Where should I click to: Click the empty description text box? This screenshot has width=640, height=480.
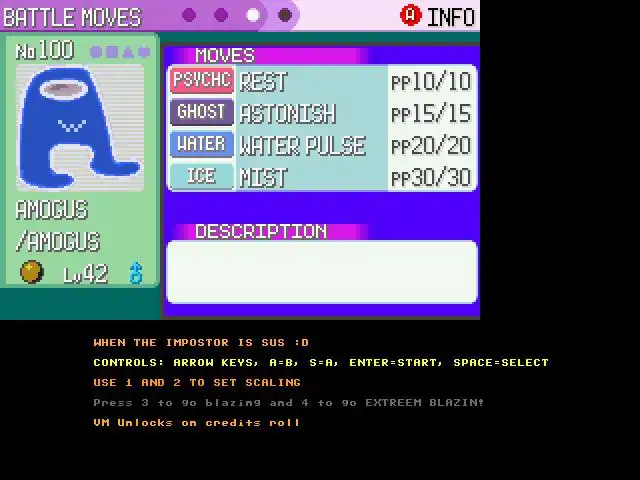coord(322,272)
